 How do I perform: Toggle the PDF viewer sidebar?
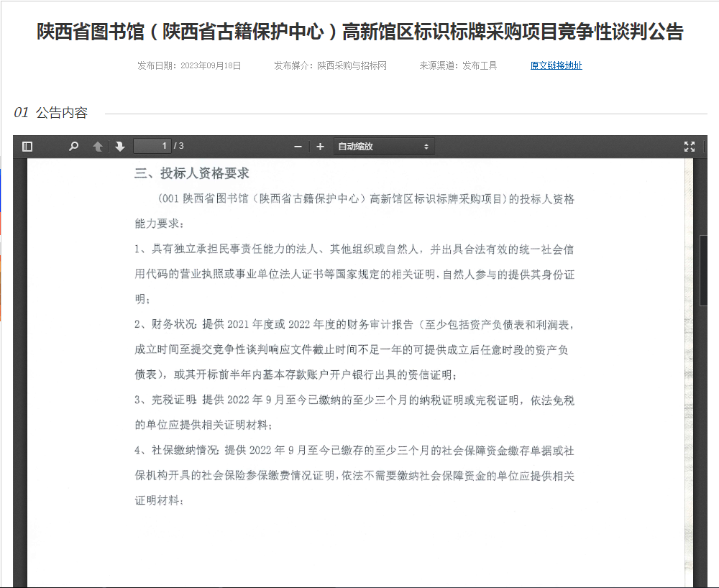(27, 147)
